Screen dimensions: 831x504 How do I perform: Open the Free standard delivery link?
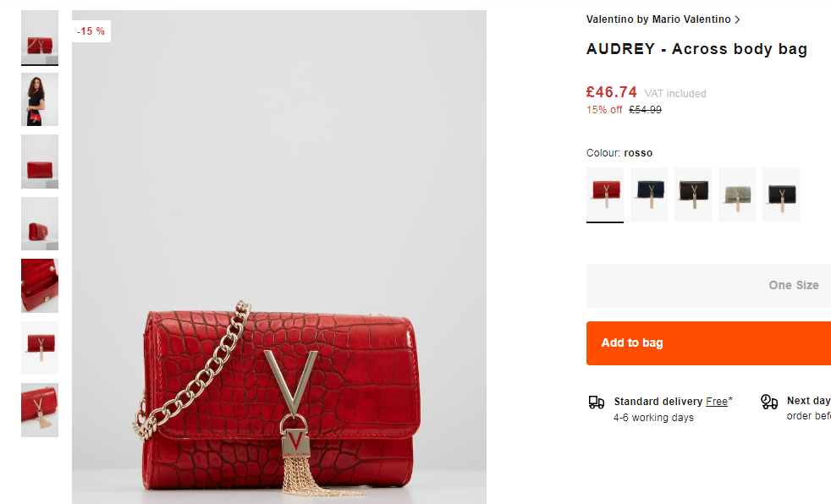717,402
